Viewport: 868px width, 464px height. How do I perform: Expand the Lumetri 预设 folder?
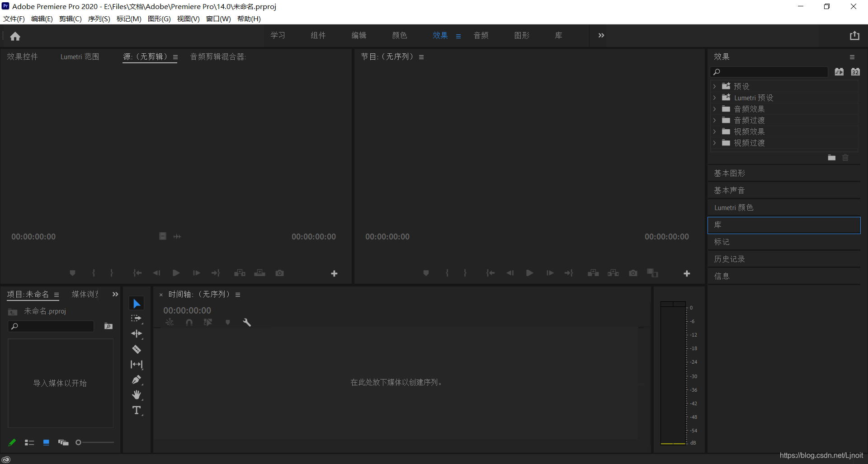pos(714,98)
